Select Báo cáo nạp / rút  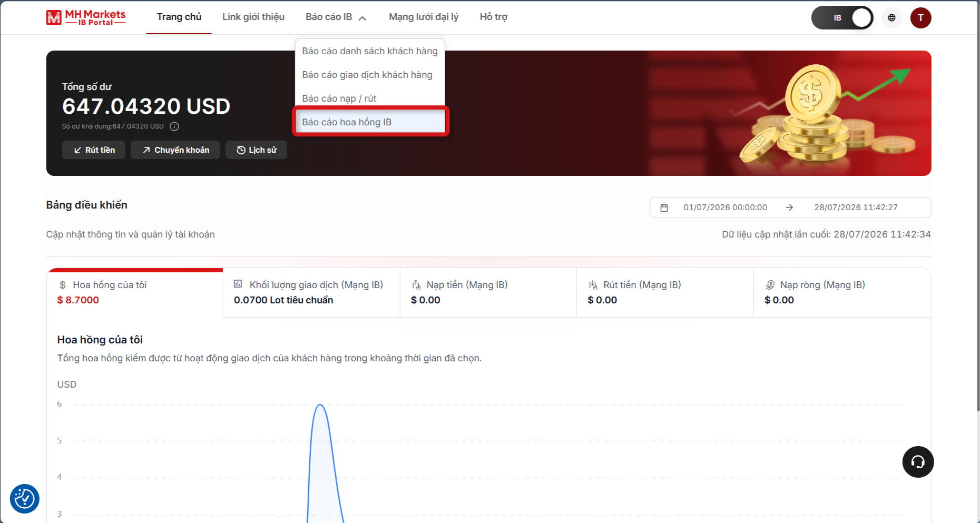[370, 98]
